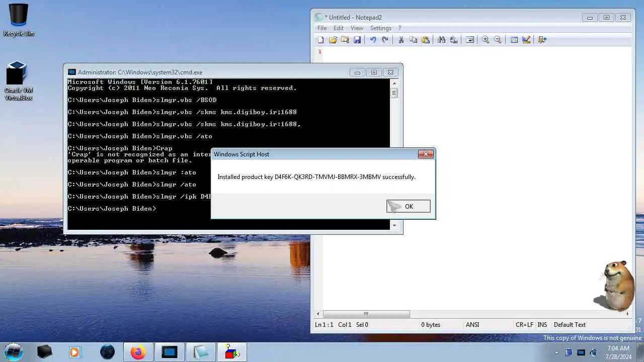Click the 'CR+LF' line ending status entry
The height and width of the screenshot is (362, 644).
[524, 325]
